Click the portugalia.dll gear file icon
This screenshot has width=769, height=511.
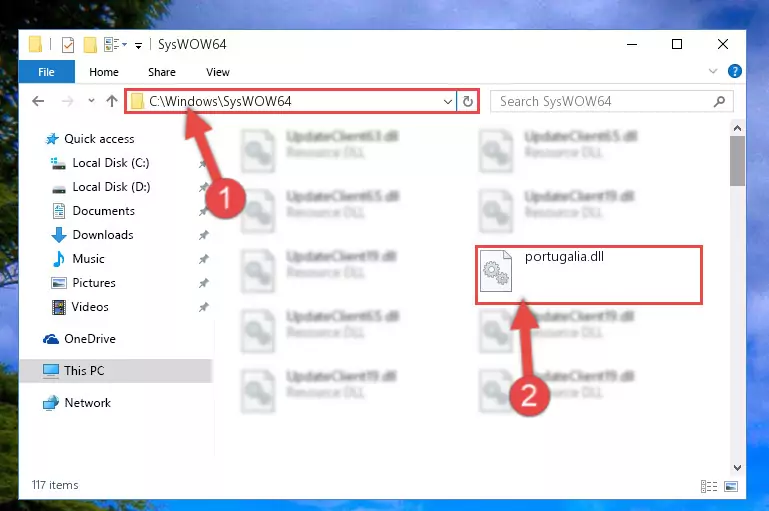[x=495, y=271]
